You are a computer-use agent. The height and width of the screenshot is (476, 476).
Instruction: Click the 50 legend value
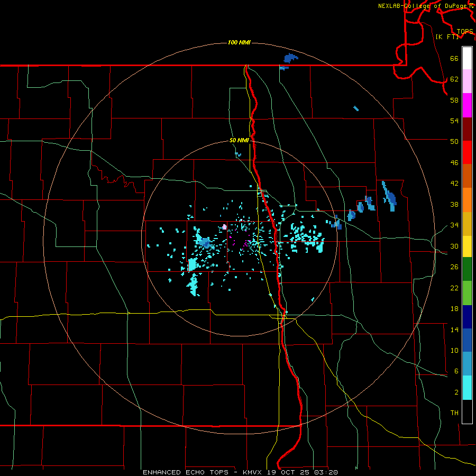454,142
